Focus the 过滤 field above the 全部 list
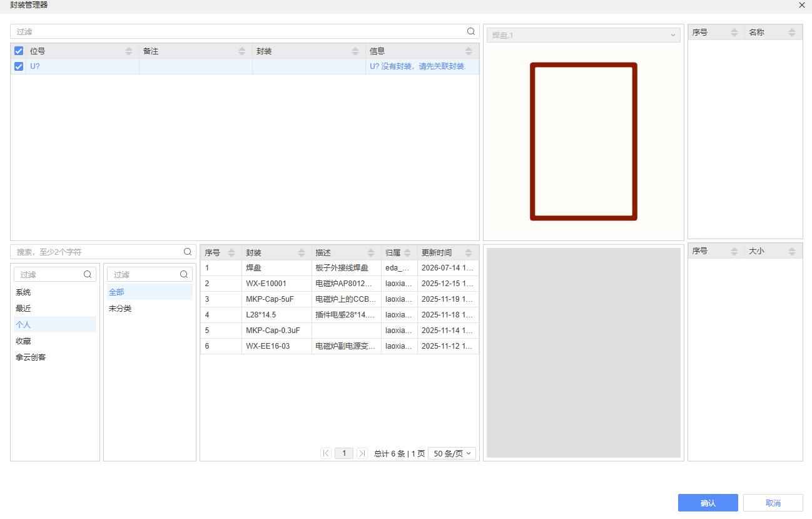The width and height of the screenshot is (812, 519). [150, 274]
